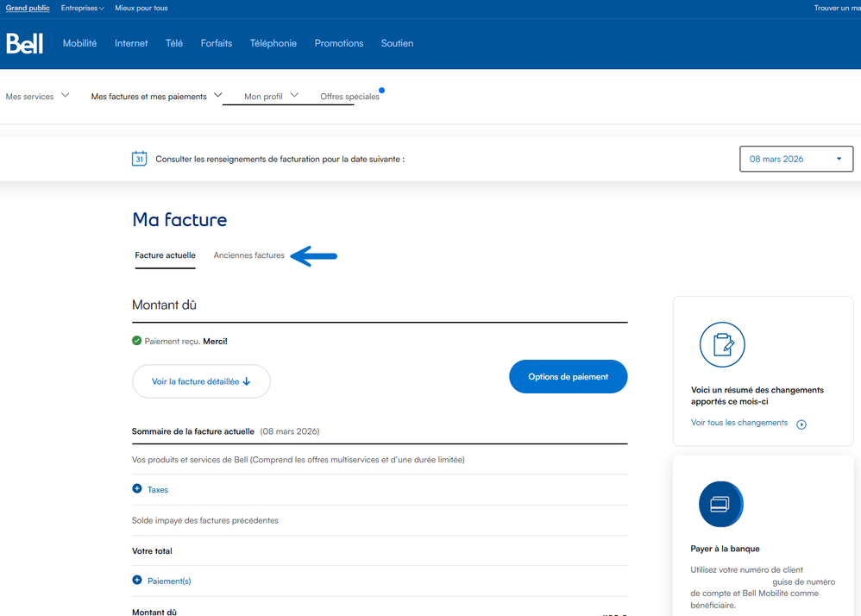
Task: Click the Payer à la banque title
Action: (x=725, y=549)
